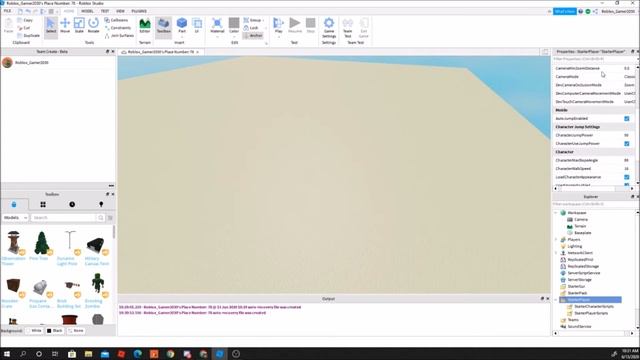
Task: Click the Play test button
Action: (278, 24)
